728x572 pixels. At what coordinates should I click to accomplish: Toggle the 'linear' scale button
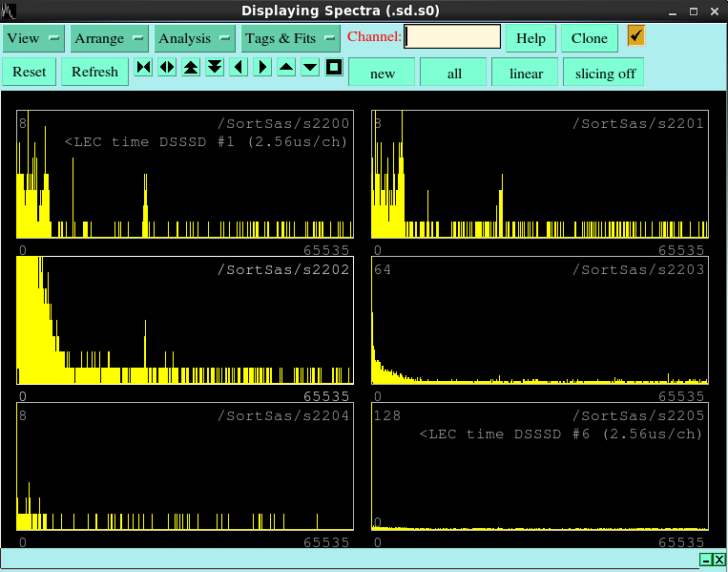pyautogui.click(x=526, y=73)
